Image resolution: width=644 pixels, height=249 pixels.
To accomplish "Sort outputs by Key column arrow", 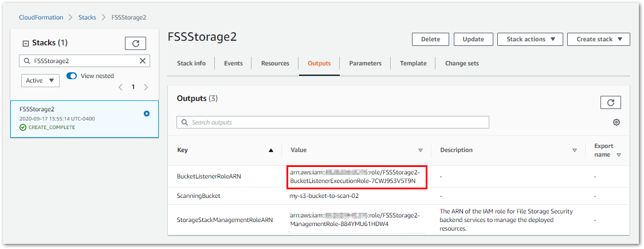I will coord(271,150).
